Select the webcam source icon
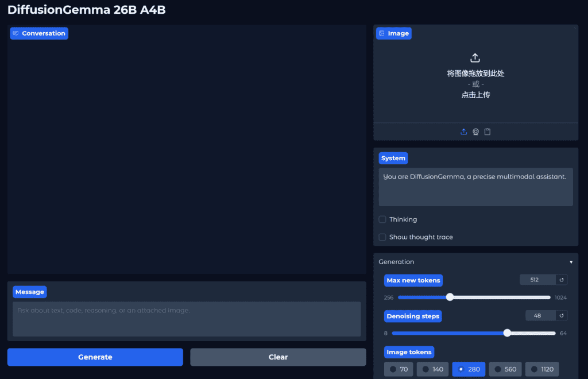Image resolution: width=588 pixels, height=379 pixels. coord(475,132)
